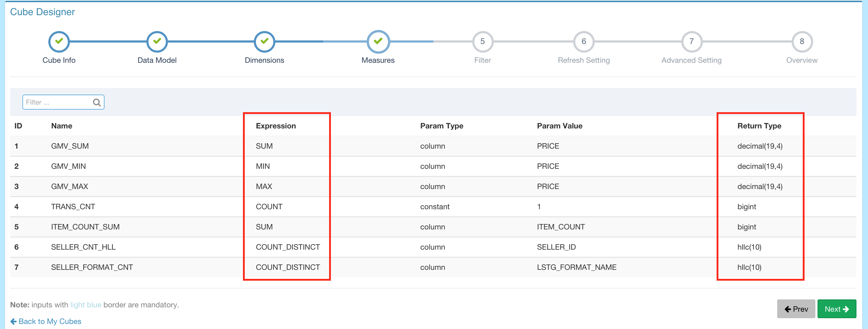The width and height of the screenshot is (868, 329).
Task: Click the Cube Info step checkmark icon
Action: 59,41
